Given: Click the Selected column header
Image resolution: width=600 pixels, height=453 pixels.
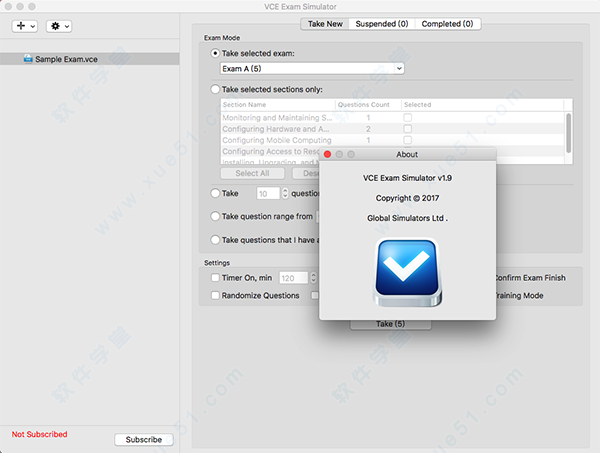Looking at the screenshot, I should pos(482,104).
